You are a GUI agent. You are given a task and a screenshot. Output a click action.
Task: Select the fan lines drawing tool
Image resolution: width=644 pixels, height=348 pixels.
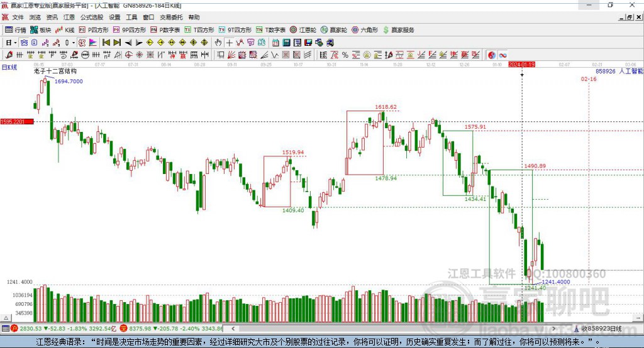coord(231,55)
